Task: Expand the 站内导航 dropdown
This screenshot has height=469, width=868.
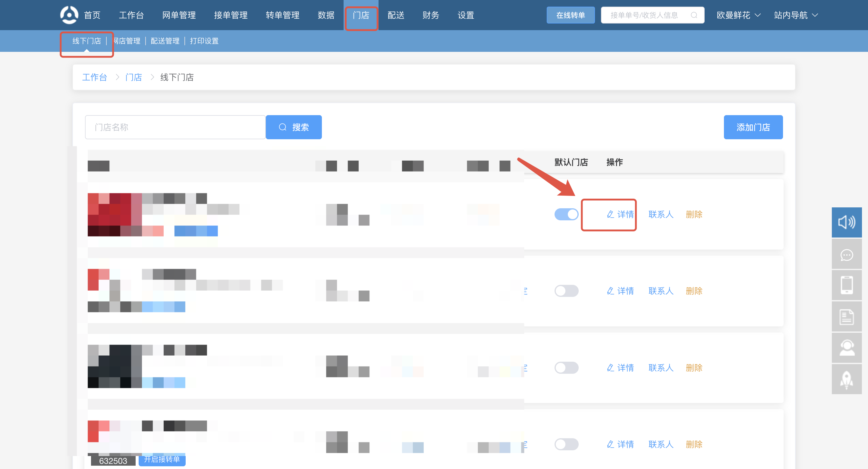Action: [796, 15]
